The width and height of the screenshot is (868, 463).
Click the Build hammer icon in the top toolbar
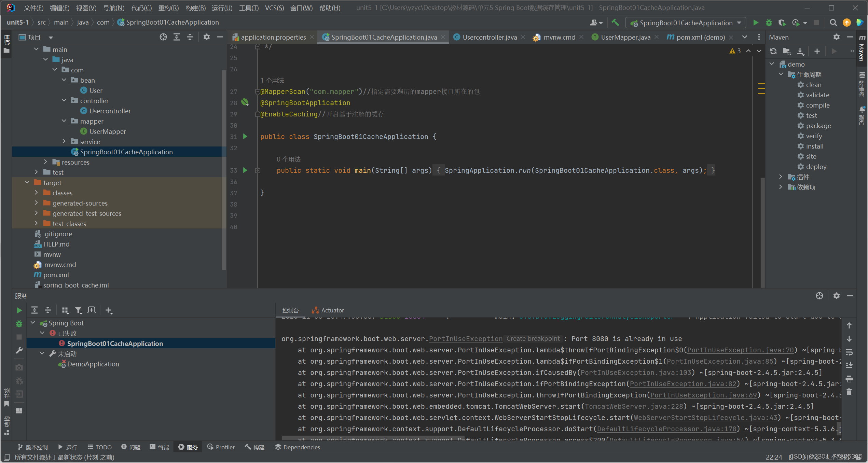click(615, 23)
